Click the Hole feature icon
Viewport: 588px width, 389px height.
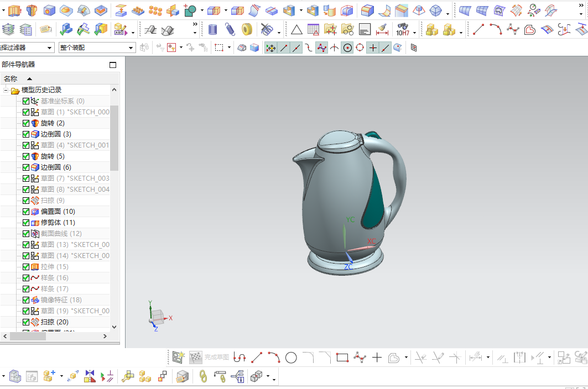(x=49, y=10)
